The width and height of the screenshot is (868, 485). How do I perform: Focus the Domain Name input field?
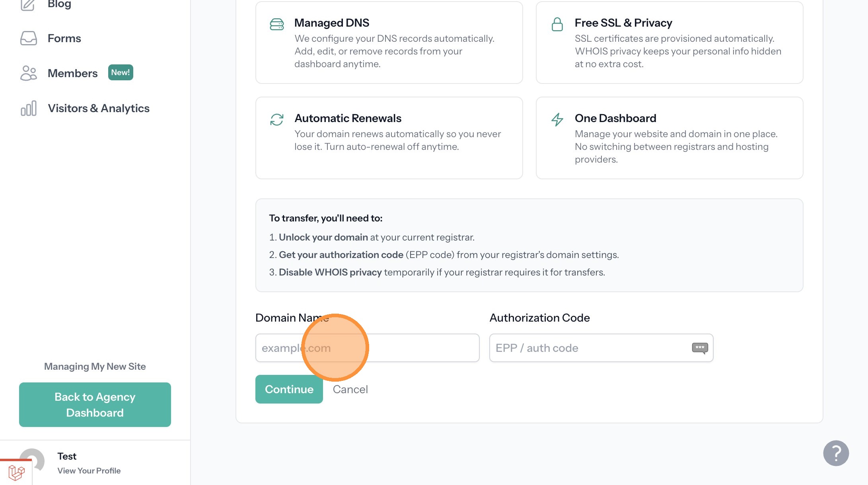418,348
